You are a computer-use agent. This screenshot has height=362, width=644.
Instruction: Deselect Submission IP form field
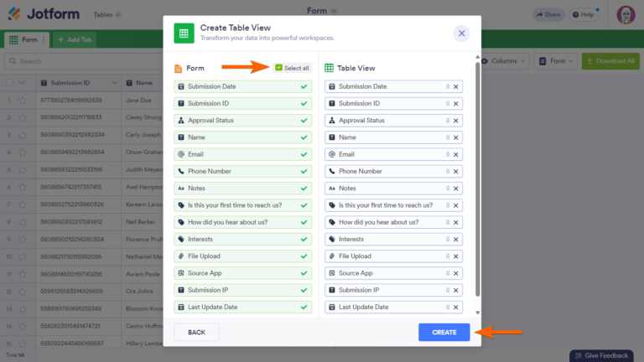(304, 290)
